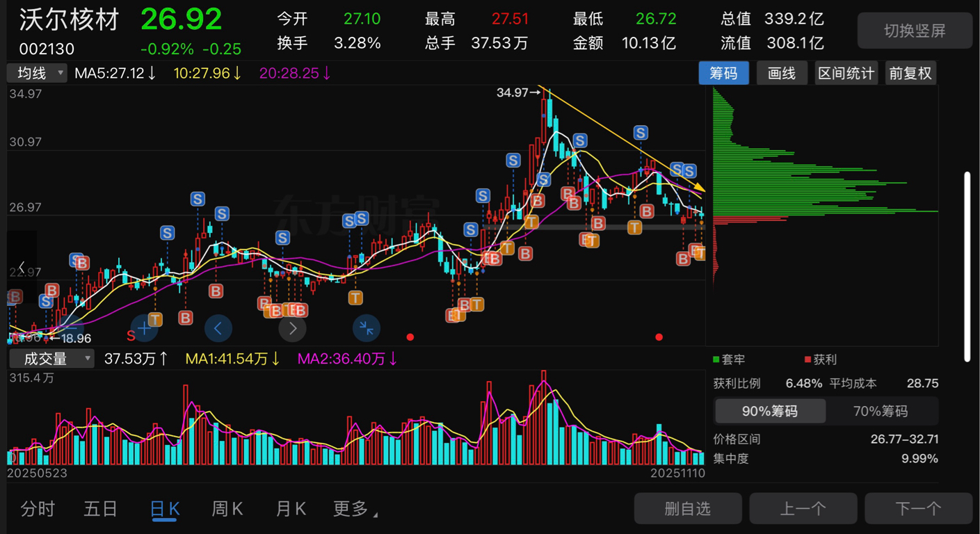Open 区间统计 range statistics

click(846, 73)
